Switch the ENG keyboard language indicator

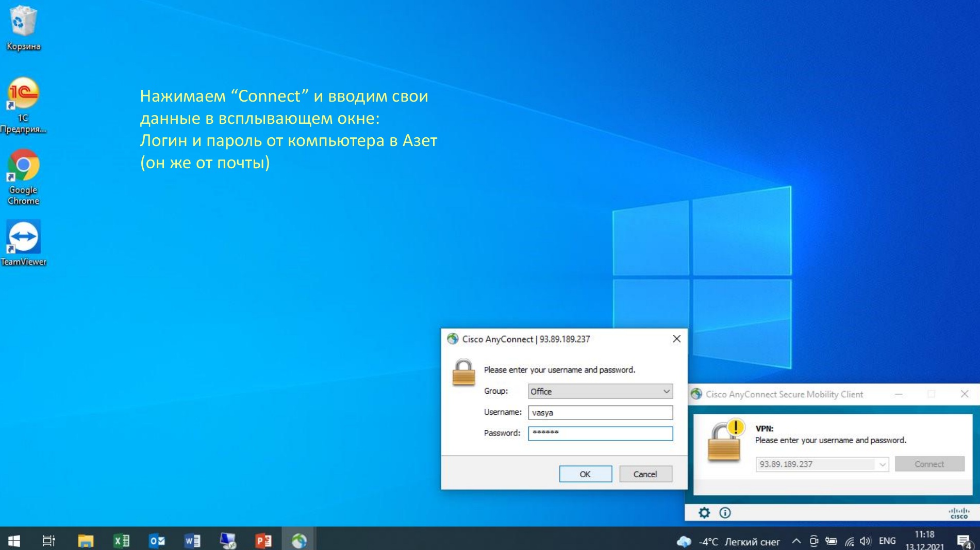(x=887, y=541)
